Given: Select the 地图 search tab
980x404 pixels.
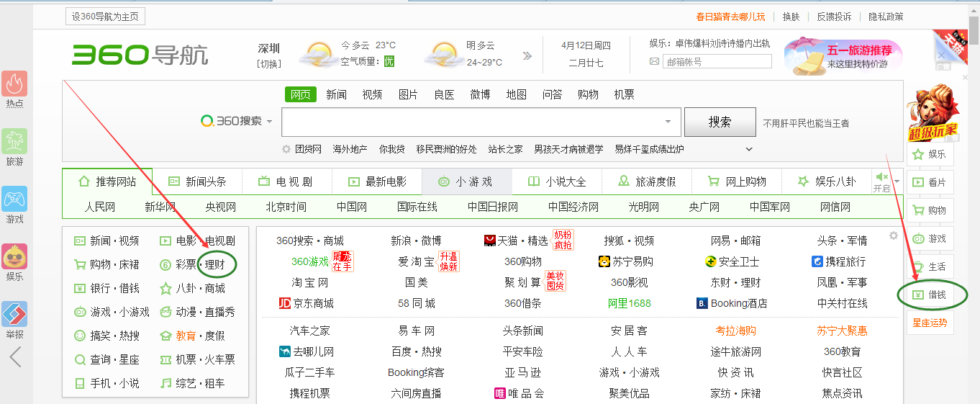Looking at the screenshot, I should (516, 94).
